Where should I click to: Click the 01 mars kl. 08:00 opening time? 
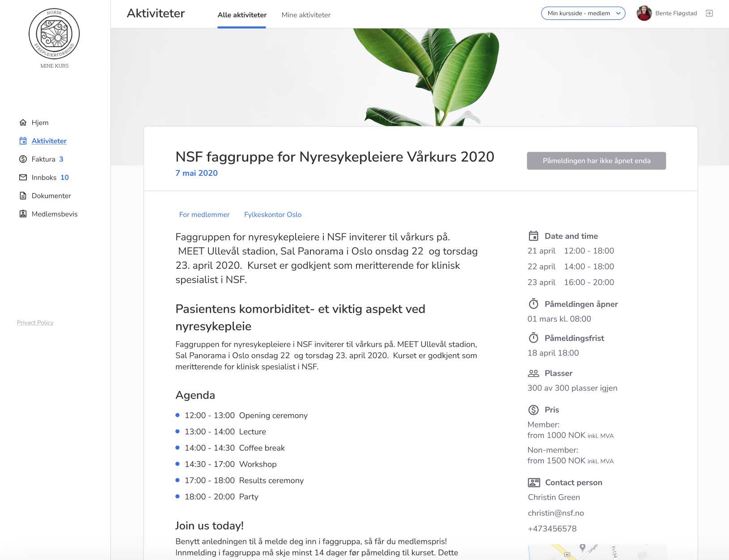pyautogui.click(x=559, y=319)
